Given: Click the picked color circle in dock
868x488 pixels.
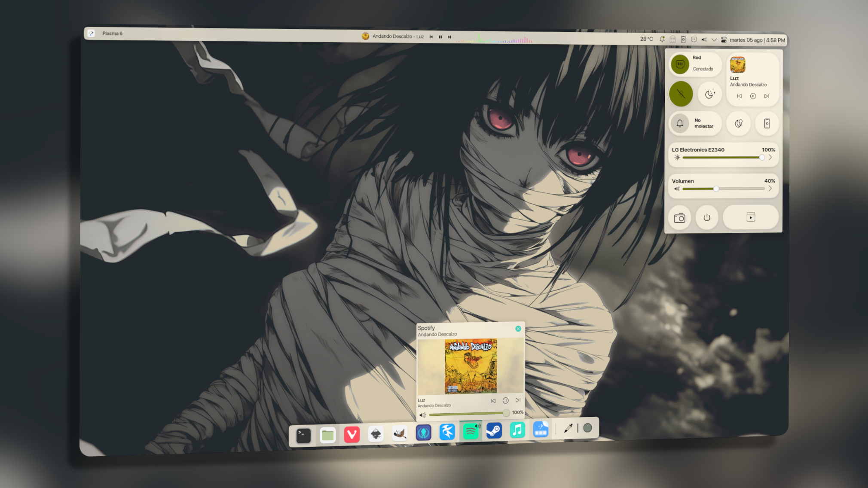Looking at the screenshot, I should (x=587, y=428).
